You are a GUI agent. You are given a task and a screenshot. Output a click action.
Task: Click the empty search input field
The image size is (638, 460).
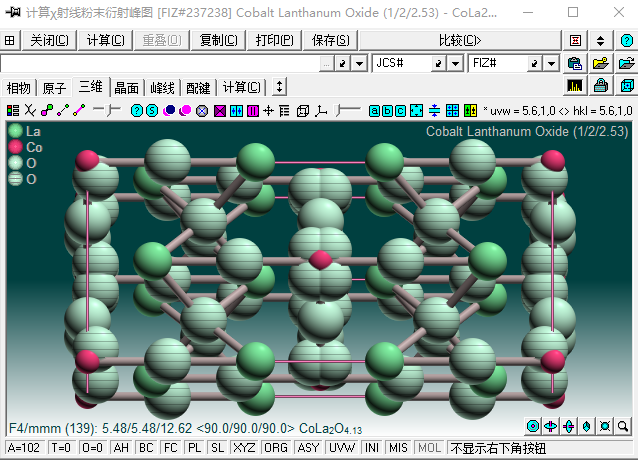(x=160, y=63)
